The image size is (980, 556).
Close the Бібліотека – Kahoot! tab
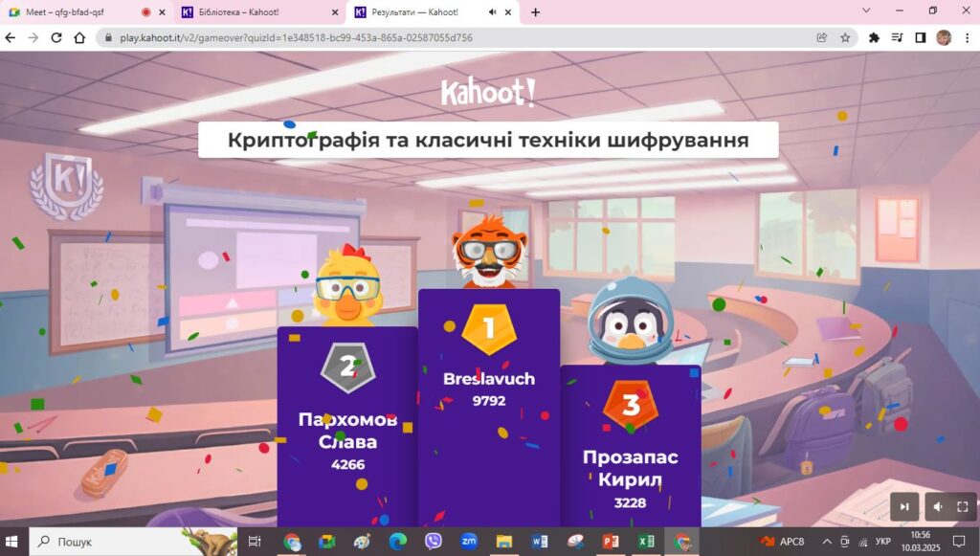pos(335,11)
